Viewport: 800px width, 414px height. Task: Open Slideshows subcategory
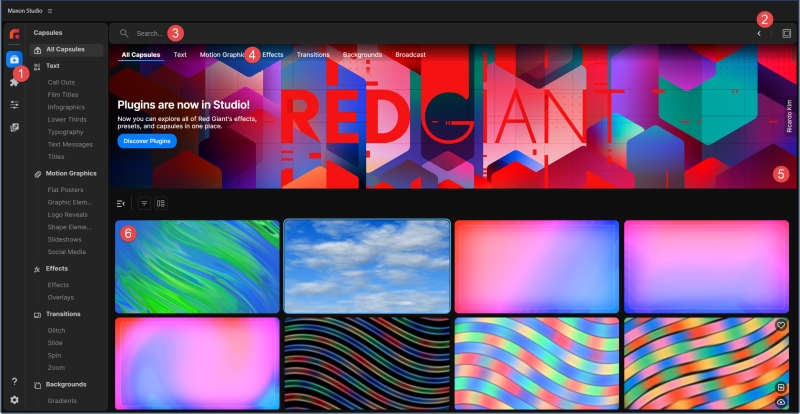tap(64, 239)
